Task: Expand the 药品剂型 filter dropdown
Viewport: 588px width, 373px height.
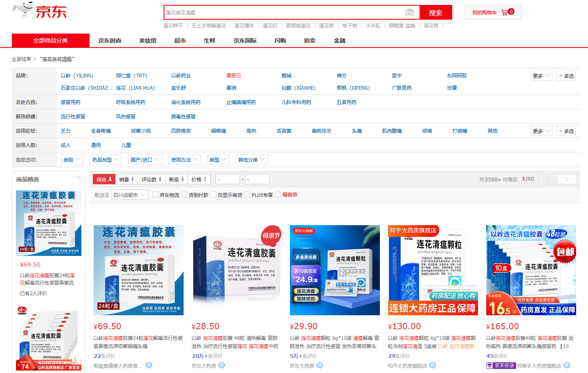Action: pyautogui.click(x=105, y=160)
